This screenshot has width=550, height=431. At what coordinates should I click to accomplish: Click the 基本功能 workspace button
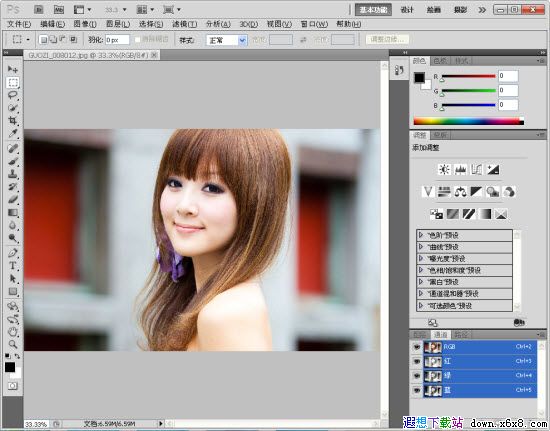pos(373,10)
